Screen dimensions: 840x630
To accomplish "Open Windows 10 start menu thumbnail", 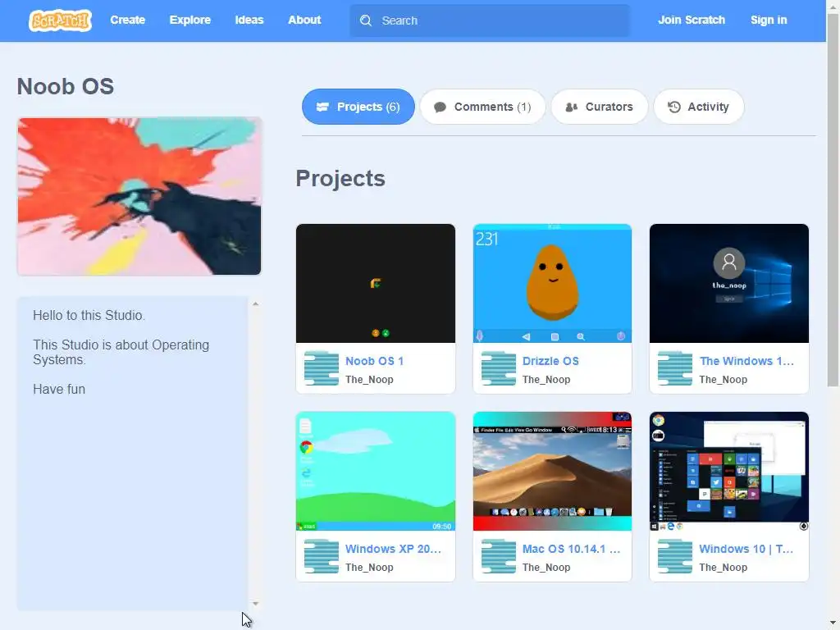I will [x=729, y=471].
